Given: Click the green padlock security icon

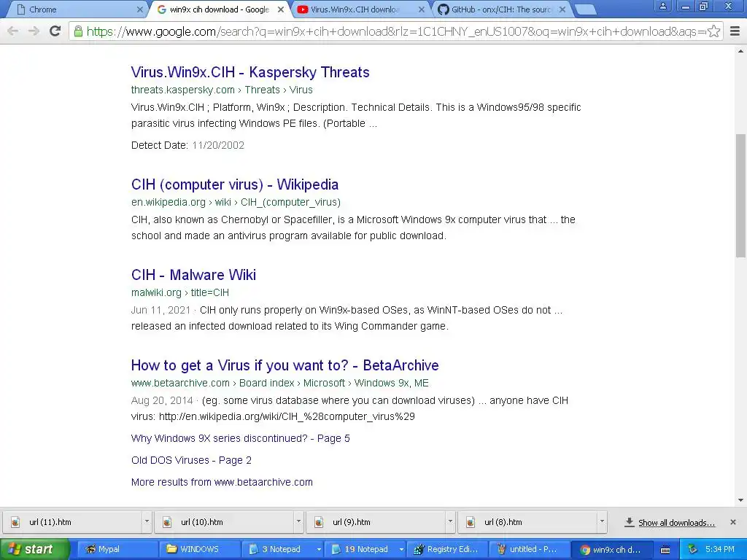Looking at the screenshot, I should coord(78,31).
